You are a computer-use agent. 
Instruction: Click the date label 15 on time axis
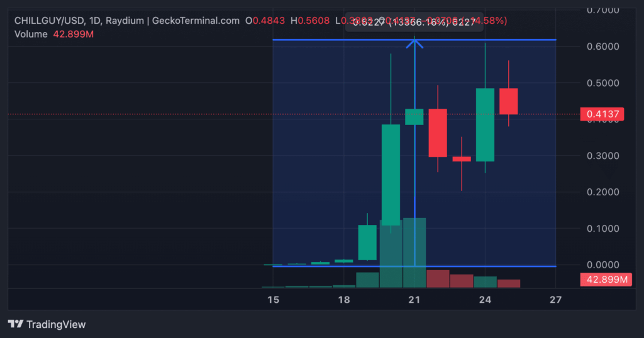pyautogui.click(x=273, y=300)
